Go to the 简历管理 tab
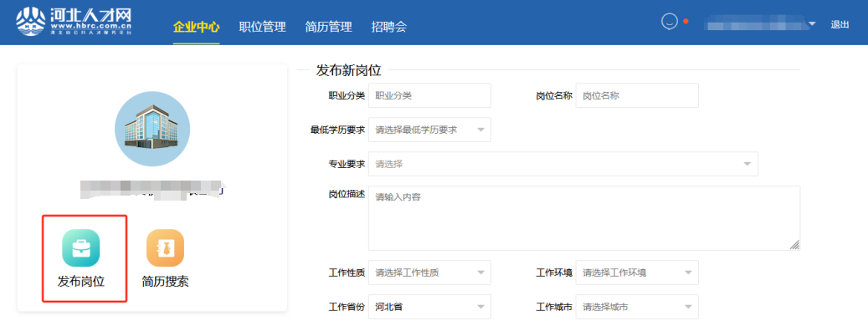The width and height of the screenshot is (868, 321). pyautogui.click(x=328, y=27)
